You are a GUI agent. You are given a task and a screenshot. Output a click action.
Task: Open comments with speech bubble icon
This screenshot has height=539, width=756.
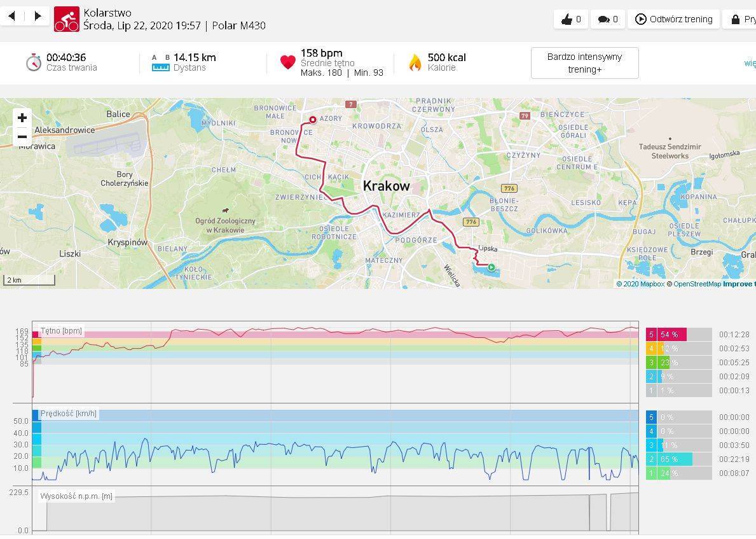click(607, 19)
